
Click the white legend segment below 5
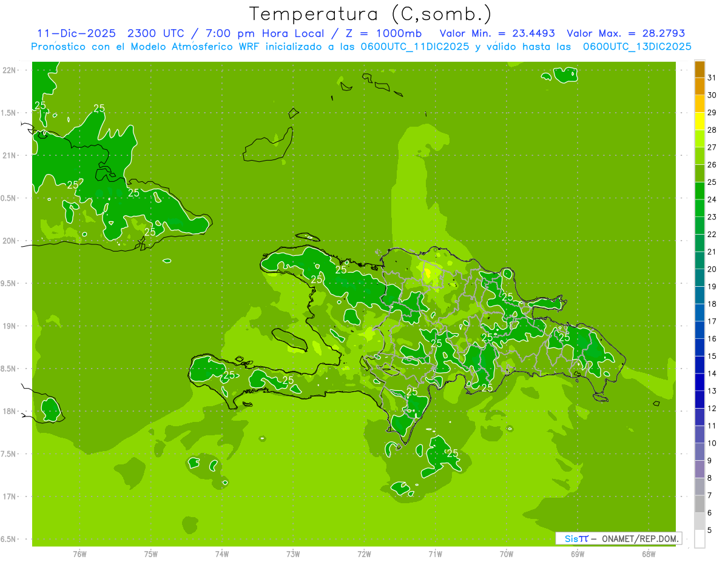699,539
